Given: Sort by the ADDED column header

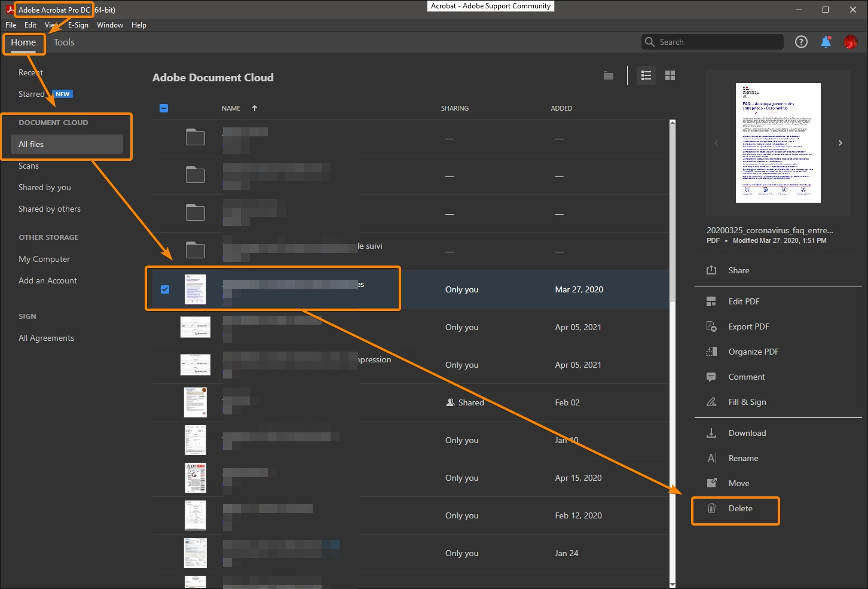Looking at the screenshot, I should point(561,108).
